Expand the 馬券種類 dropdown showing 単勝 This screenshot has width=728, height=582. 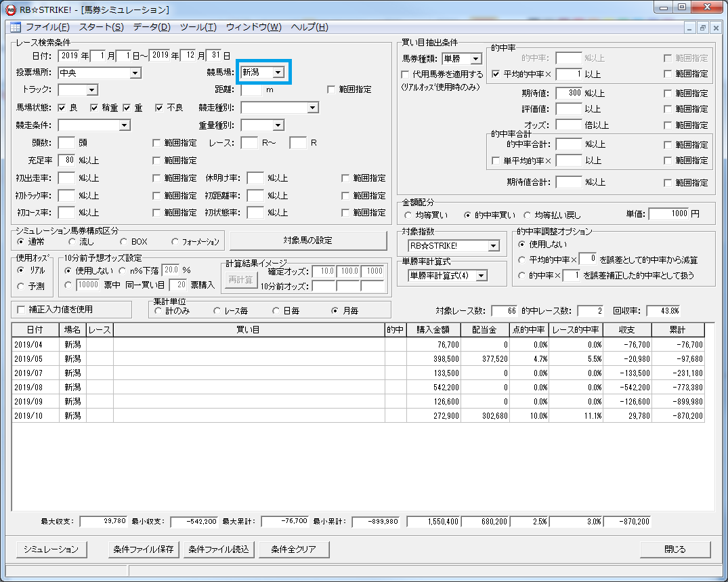pyautogui.click(x=476, y=59)
